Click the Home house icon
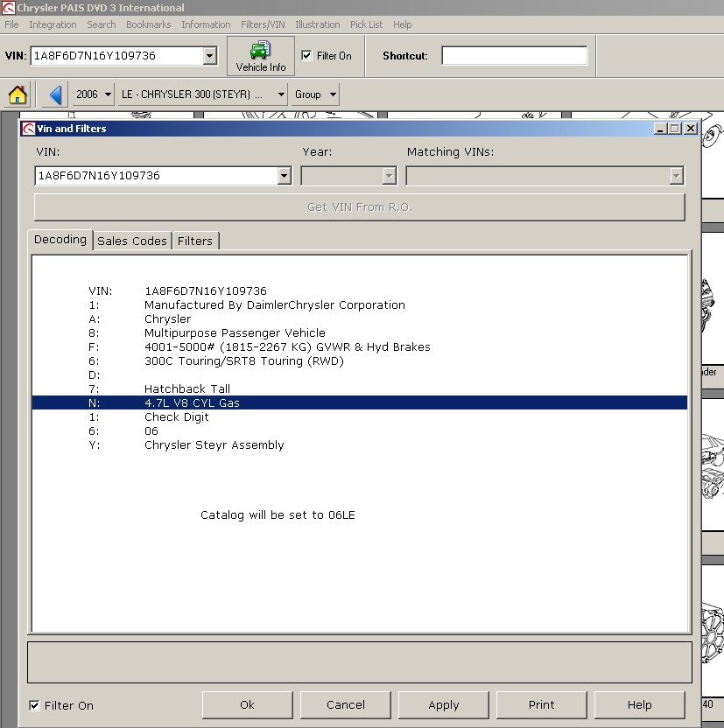This screenshot has width=724, height=728. [18, 94]
